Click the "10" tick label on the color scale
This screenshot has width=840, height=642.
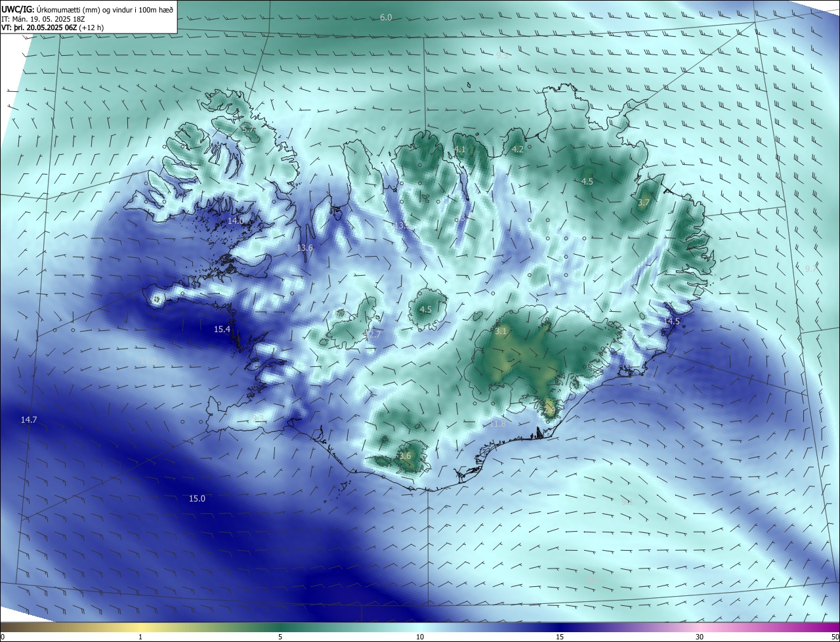tap(420, 637)
